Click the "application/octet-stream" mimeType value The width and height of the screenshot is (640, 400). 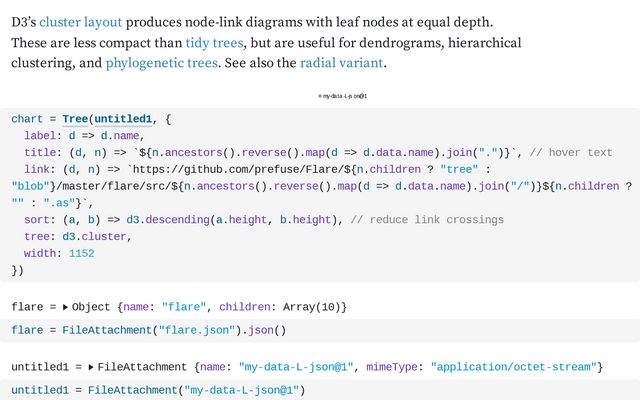[x=516, y=368]
